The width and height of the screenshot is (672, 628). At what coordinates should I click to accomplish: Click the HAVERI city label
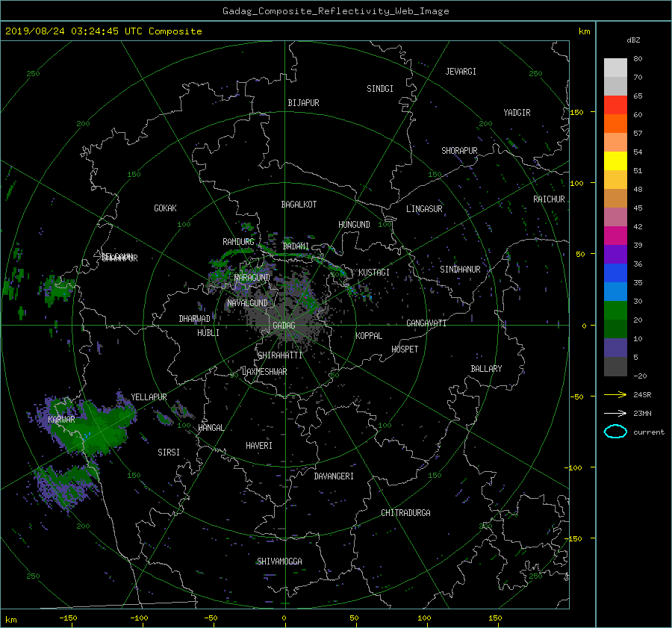(259, 446)
